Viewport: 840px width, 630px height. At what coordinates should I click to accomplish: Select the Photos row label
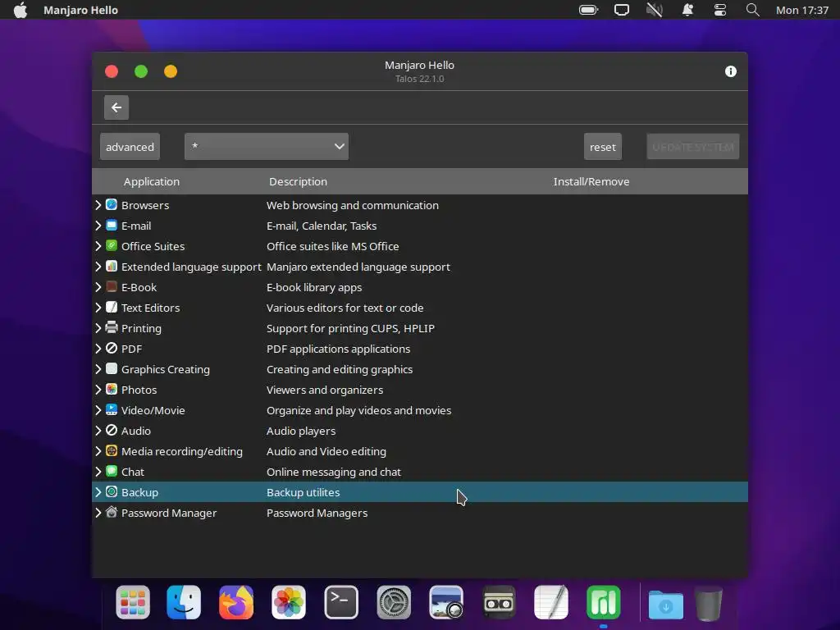[x=139, y=390]
